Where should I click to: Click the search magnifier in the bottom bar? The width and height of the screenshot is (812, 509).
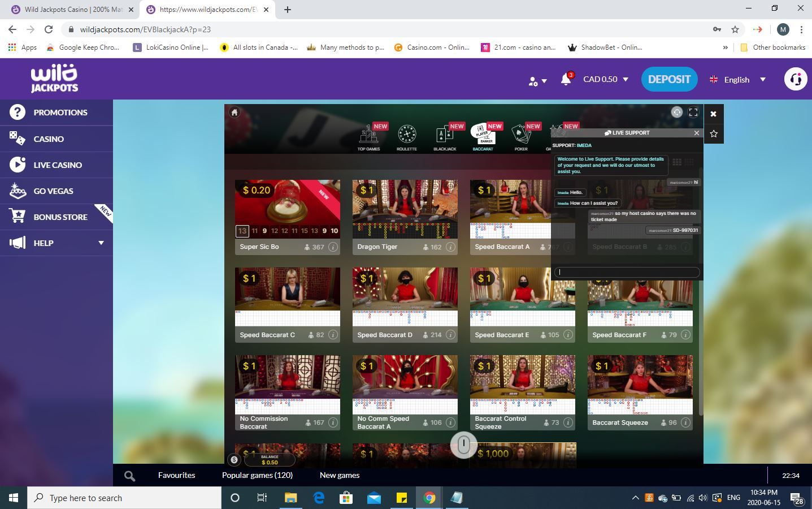point(129,476)
